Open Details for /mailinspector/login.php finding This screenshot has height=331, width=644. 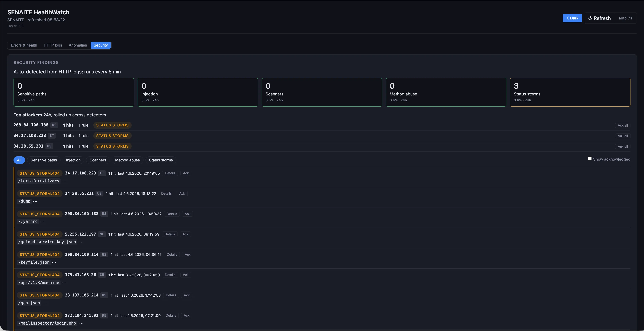coord(171,315)
